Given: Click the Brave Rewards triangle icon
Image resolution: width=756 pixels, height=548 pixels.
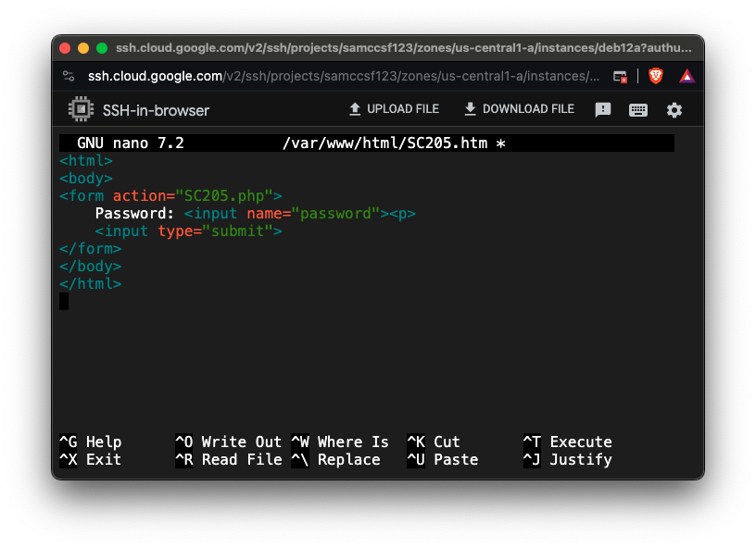Looking at the screenshot, I should point(687,76).
